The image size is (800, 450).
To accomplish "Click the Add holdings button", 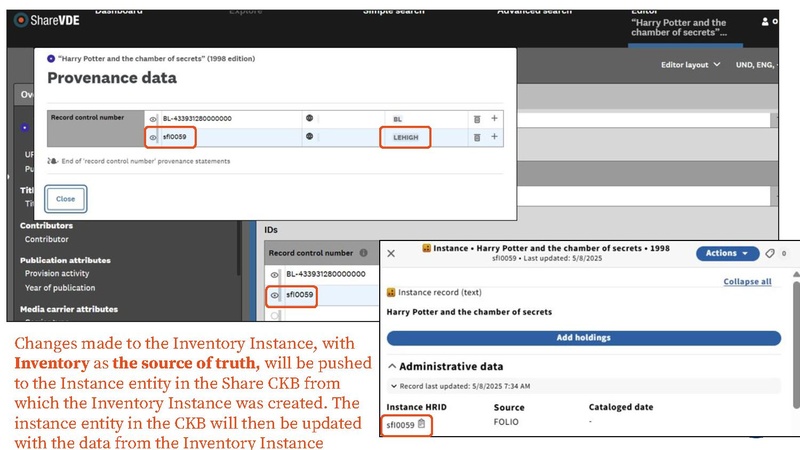I will pos(583,338).
